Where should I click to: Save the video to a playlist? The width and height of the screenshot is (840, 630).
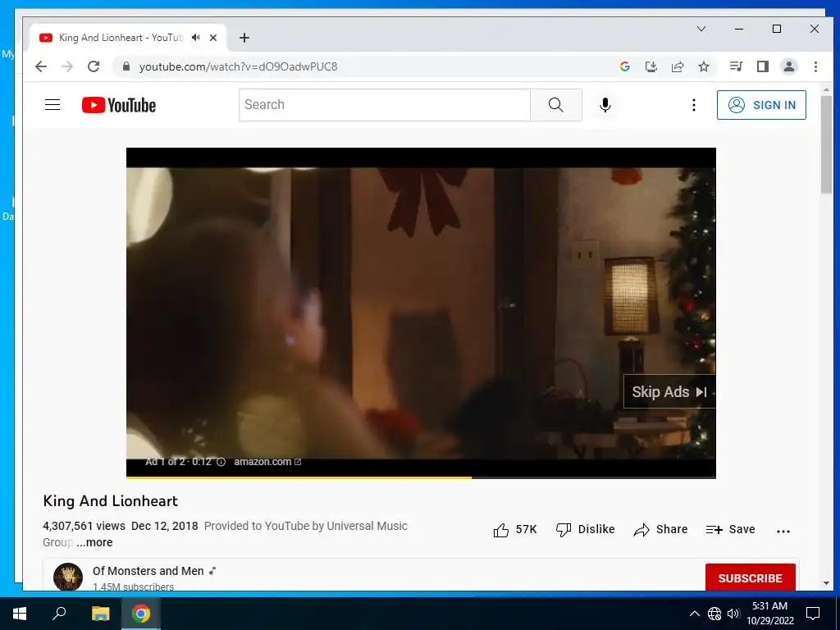coord(731,530)
